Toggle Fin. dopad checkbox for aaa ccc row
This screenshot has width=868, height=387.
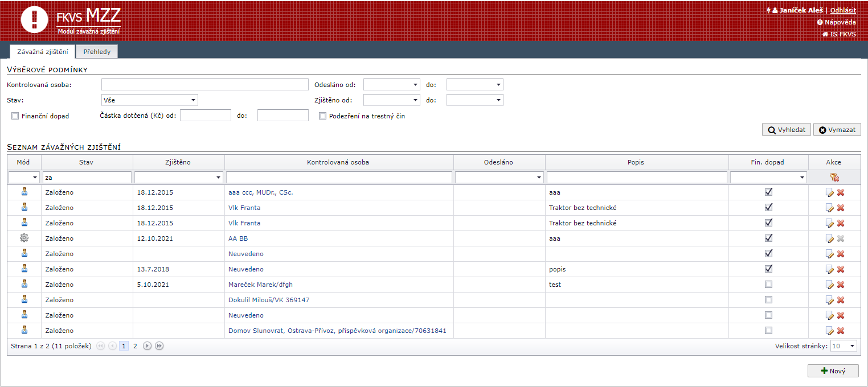(768, 192)
